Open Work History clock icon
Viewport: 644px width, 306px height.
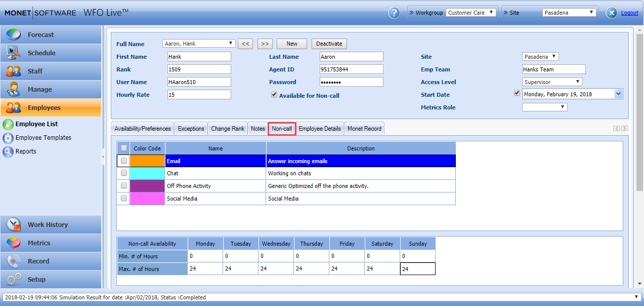click(x=14, y=224)
